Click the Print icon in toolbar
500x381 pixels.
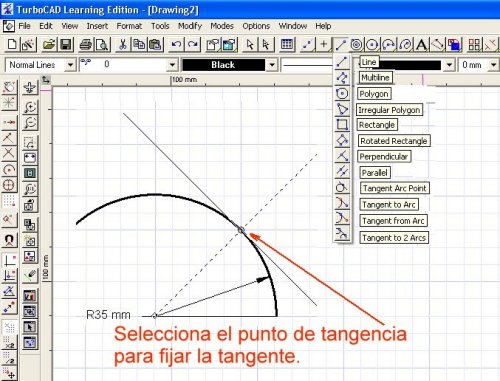point(86,44)
